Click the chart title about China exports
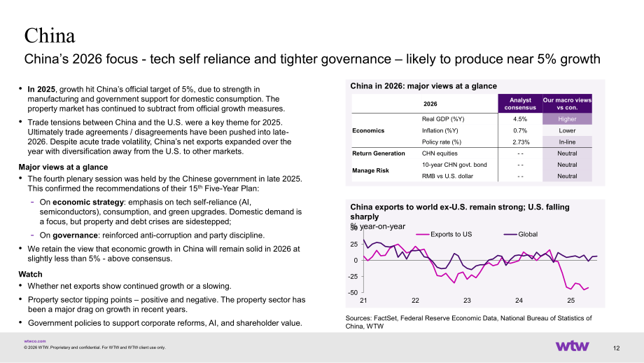The height and width of the screenshot is (363, 644). (460, 212)
